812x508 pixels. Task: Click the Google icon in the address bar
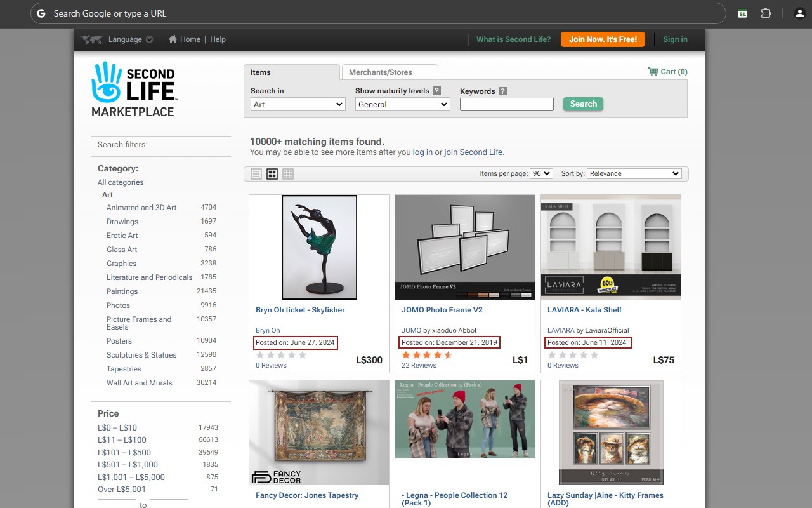point(41,13)
